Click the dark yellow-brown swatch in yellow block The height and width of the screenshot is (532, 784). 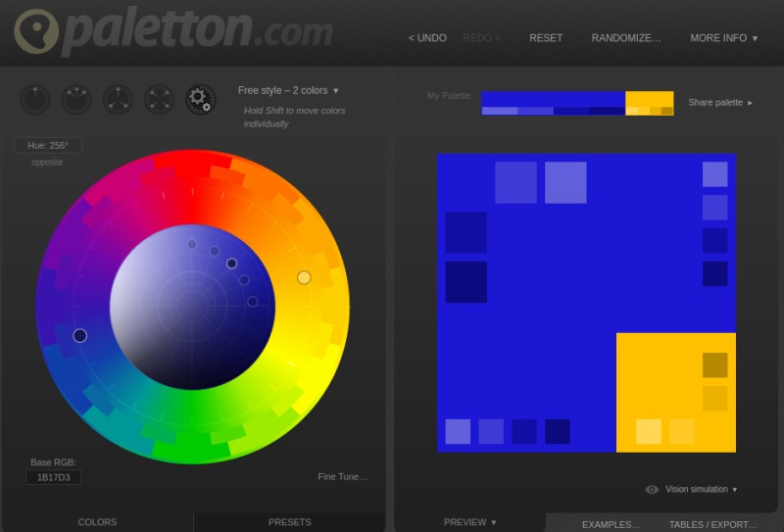tap(715, 365)
